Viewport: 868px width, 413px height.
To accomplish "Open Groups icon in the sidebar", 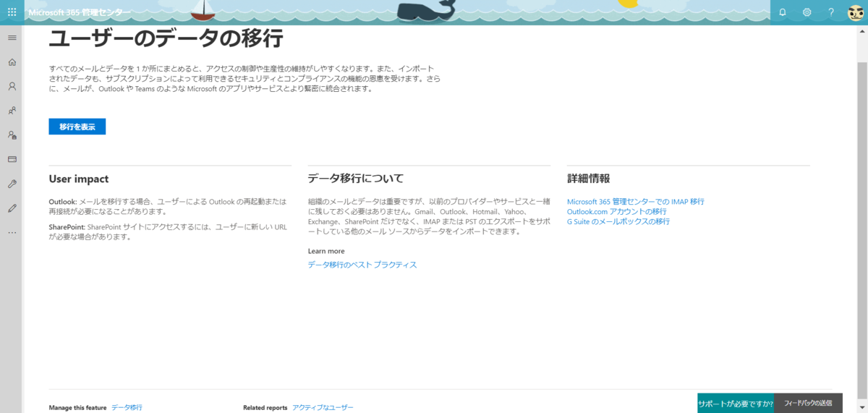I will tap(12, 111).
